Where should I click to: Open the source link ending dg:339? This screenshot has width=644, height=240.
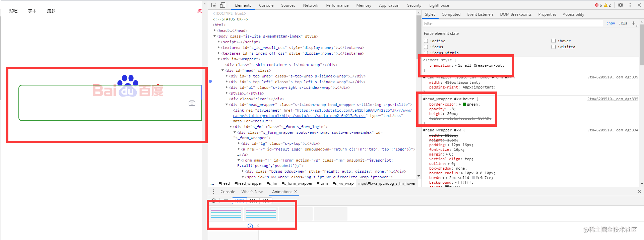613,77
